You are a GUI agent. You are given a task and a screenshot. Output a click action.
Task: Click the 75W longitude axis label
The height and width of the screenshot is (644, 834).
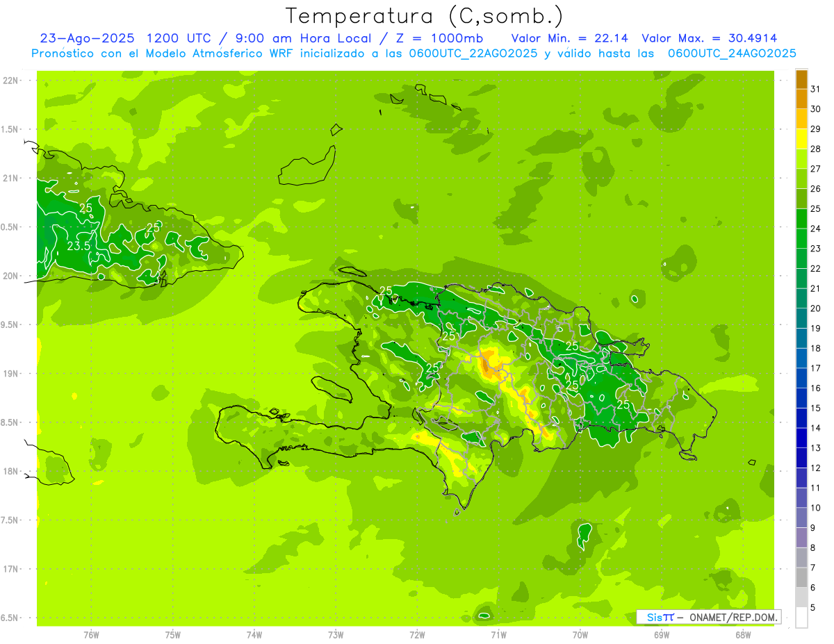point(173,635)
